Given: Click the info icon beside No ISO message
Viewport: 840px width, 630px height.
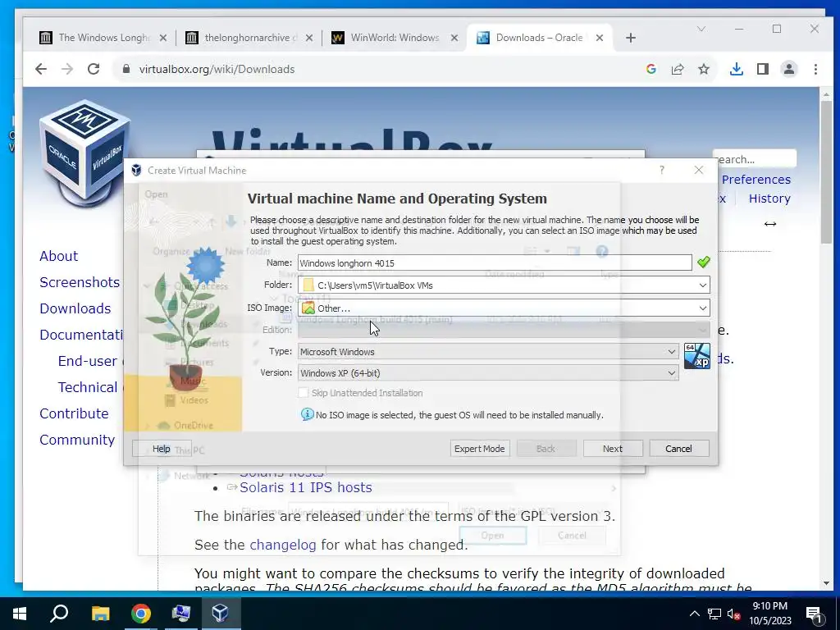Looking at the screenshot, I should pos(307,414).
